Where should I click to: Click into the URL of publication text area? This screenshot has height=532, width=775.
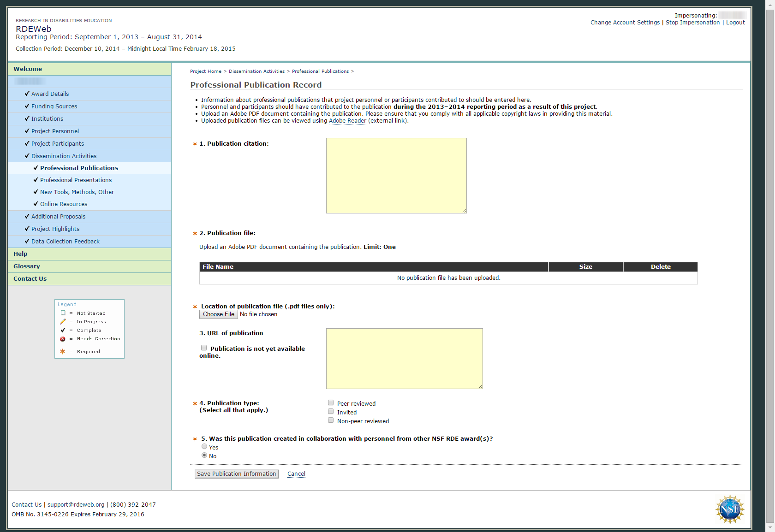click(405, 359)
